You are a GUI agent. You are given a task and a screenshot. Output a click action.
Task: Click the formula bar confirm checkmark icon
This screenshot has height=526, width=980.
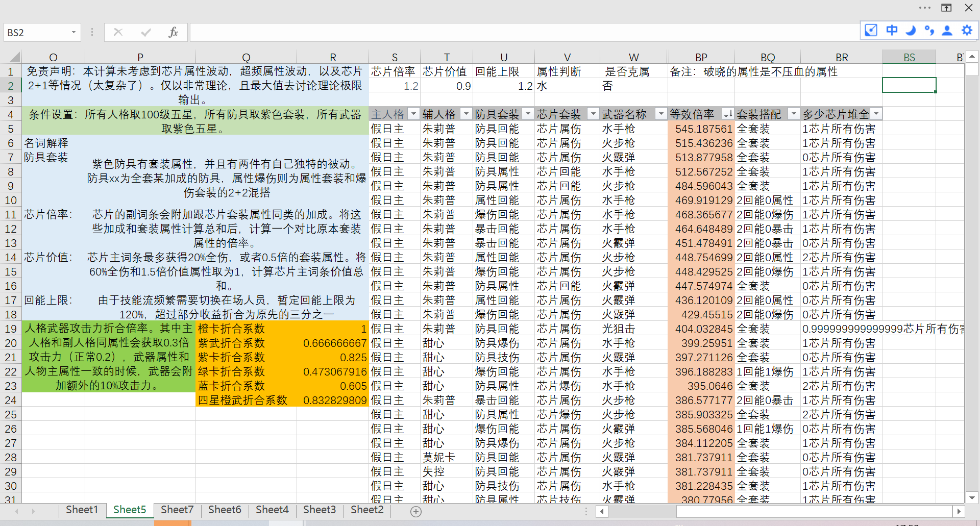coord(146,32)
